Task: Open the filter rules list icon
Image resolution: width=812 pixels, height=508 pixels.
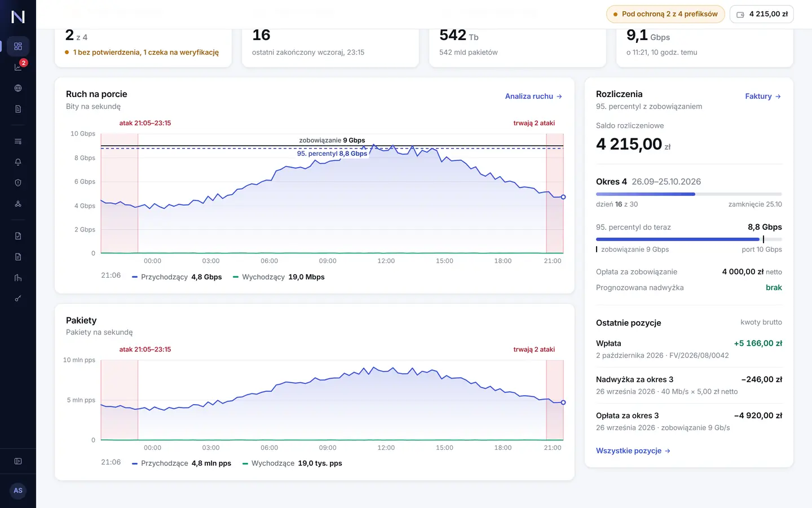Action: pos(18,141)
